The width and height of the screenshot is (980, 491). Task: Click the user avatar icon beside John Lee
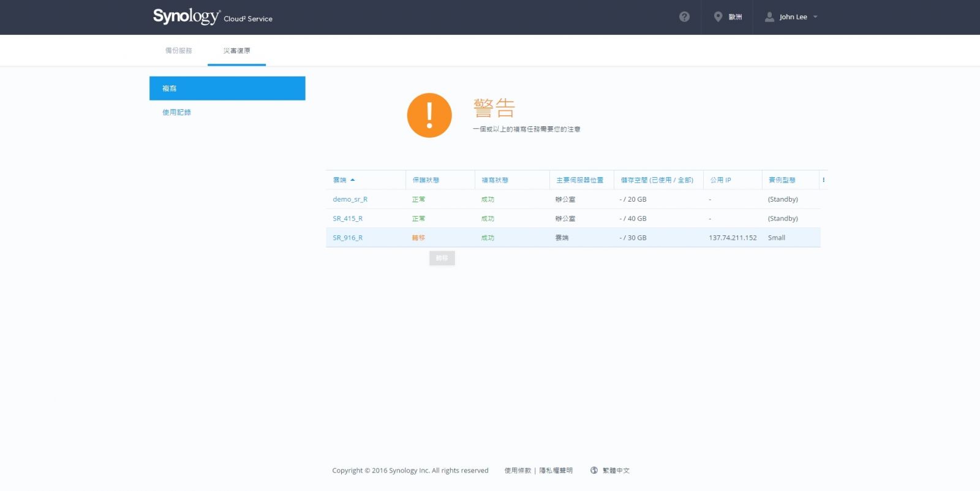pyautogui.click(x=769, y=17)
